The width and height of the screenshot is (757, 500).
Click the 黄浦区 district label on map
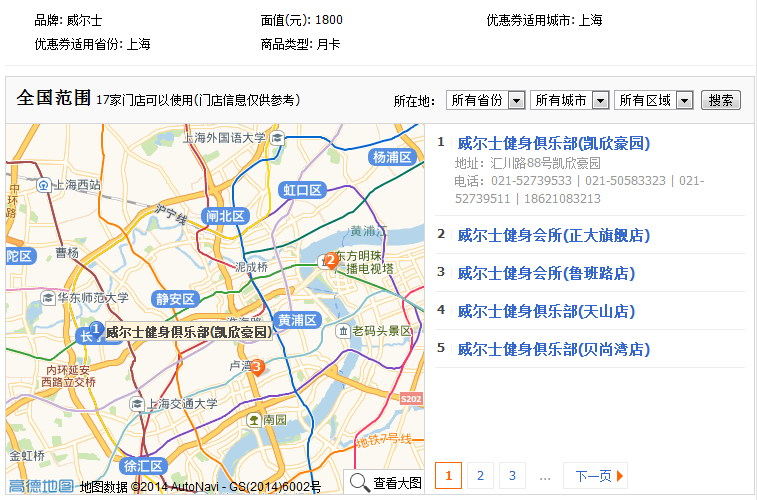(x=297, y=320)
